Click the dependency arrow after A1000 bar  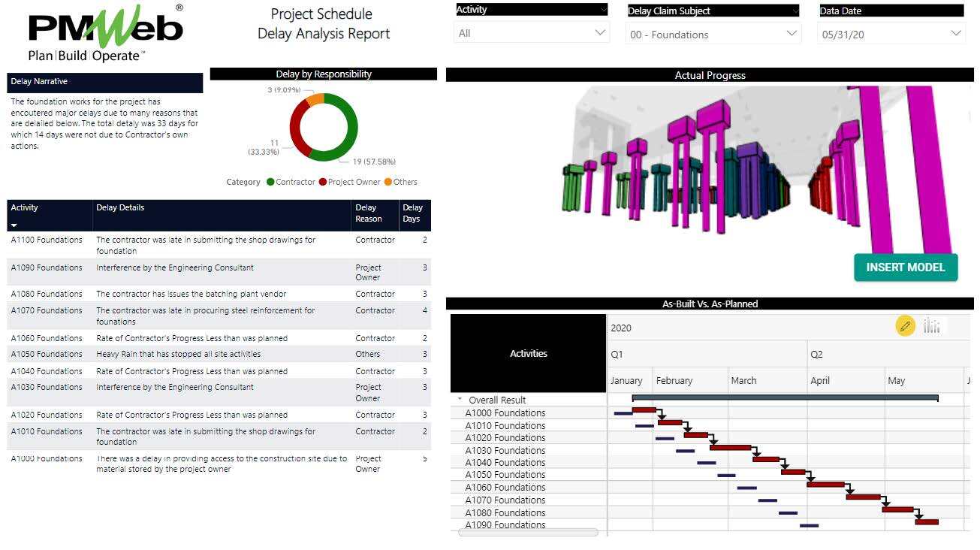(662, 414)
